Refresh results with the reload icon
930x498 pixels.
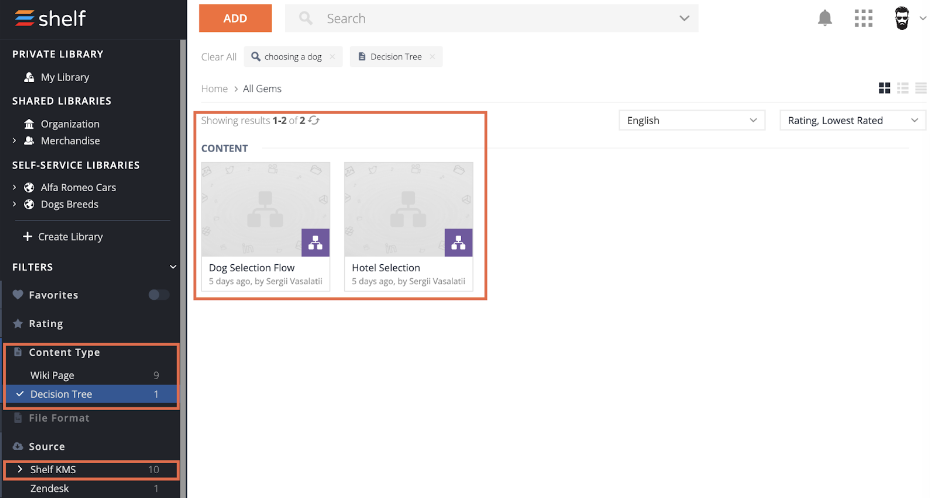click(314, 120)
